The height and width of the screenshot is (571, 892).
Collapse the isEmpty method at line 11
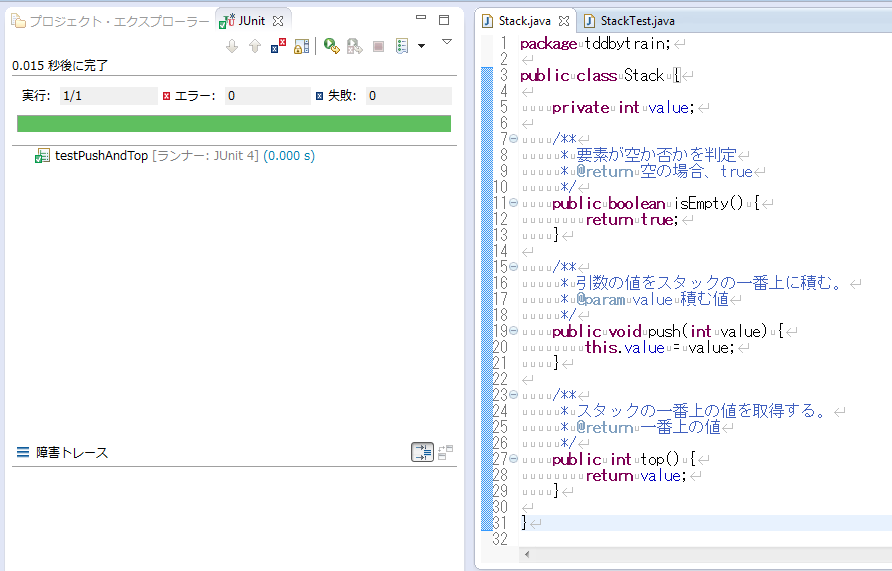point(513,202)
